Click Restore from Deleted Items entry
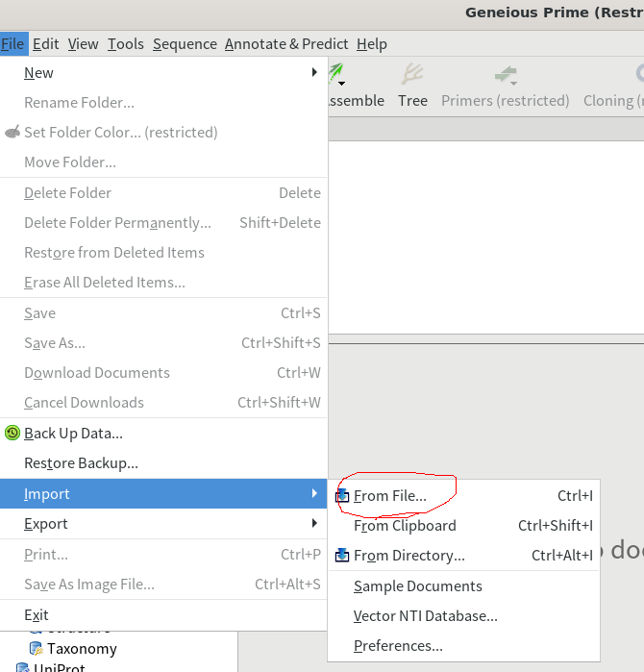 click(x=163, y=253)
